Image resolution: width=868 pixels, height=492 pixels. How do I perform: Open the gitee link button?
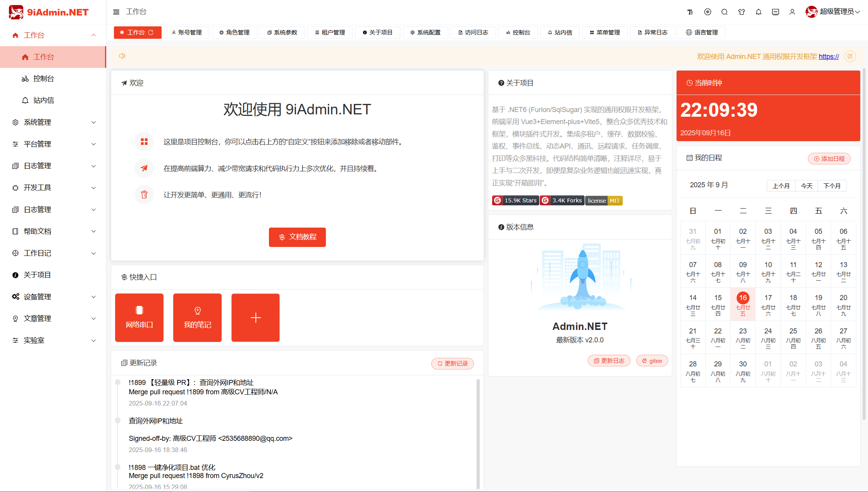coord(652,361)
